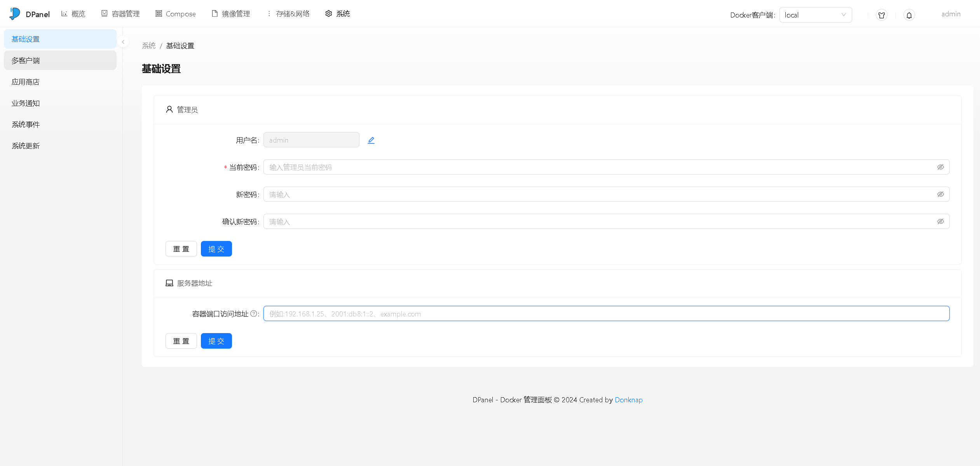This screenshot has width=980, height=466.
Task: Collapse the left sidebar panel
Action: [123, 42]
